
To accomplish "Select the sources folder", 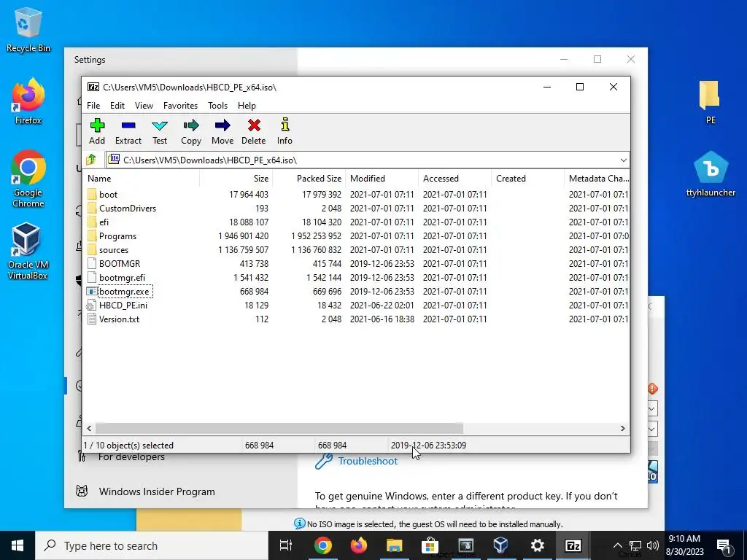I will tap(113, 250).
